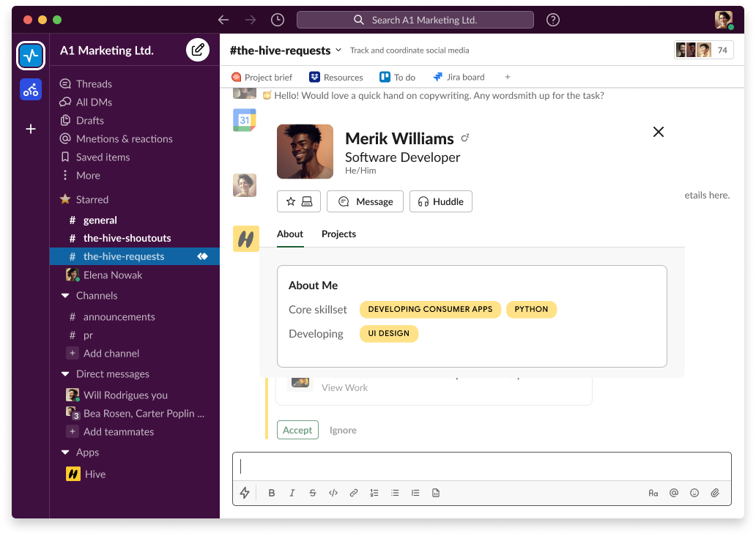Click the help question mark icon
756x536 pixels.
click(x=553, y=20)
